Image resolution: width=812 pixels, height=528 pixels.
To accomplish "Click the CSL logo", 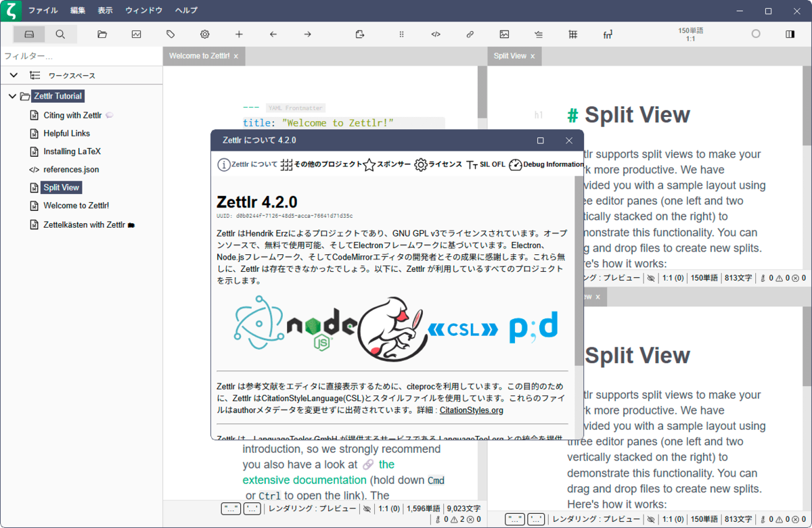I will pyautogui.click(x=463, y=329).
